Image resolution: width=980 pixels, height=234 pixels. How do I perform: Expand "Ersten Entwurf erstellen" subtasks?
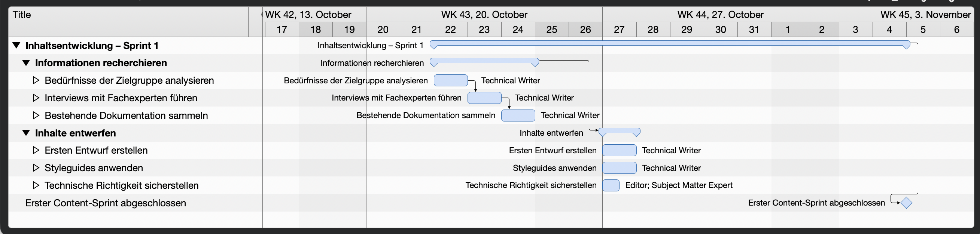tap(36, 150)
